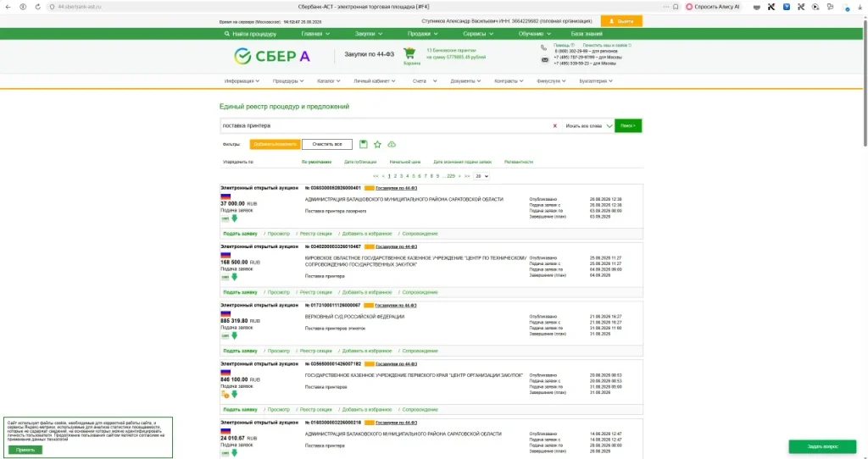Image resolution: width=868 pixels, height=459 pixels.
Task: Click the green down arrow icon for 840 100.00 auction
Action: coord(234,395)
